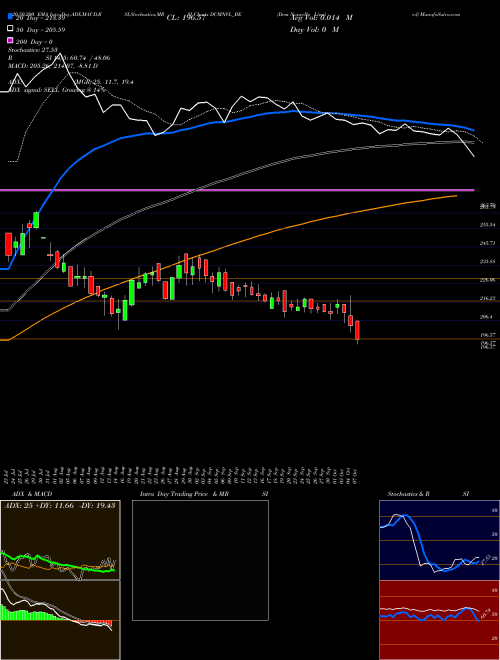Image resolution: width=500 pixels, height=660 pixels.
Task: Click the 'MACD: 205.26, 214.07, -8.81 D' line
Action: (x=53, y=66)
